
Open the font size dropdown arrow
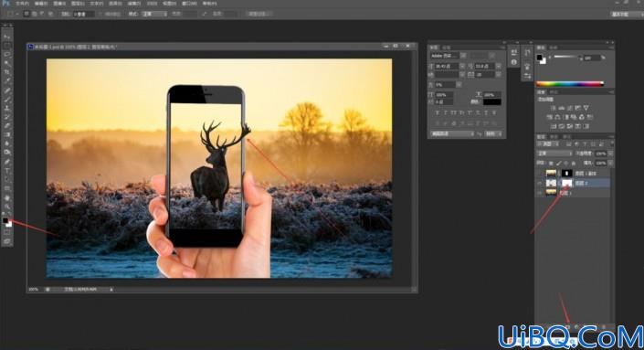462,66
